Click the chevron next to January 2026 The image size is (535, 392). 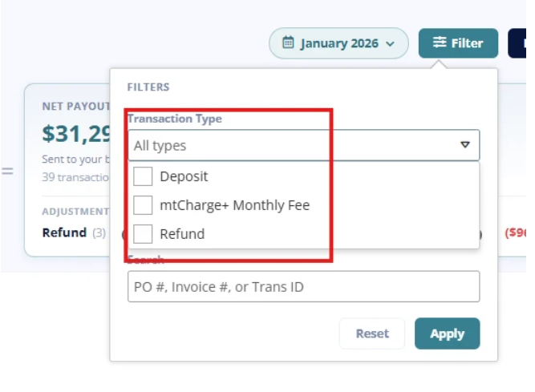click(390, 43)
